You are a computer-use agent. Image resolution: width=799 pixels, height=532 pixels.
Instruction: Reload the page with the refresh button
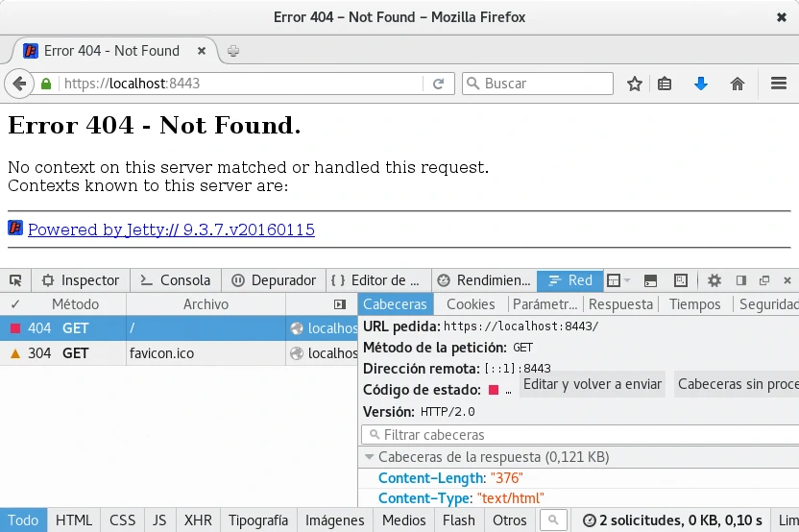click(x=438, y=84)
